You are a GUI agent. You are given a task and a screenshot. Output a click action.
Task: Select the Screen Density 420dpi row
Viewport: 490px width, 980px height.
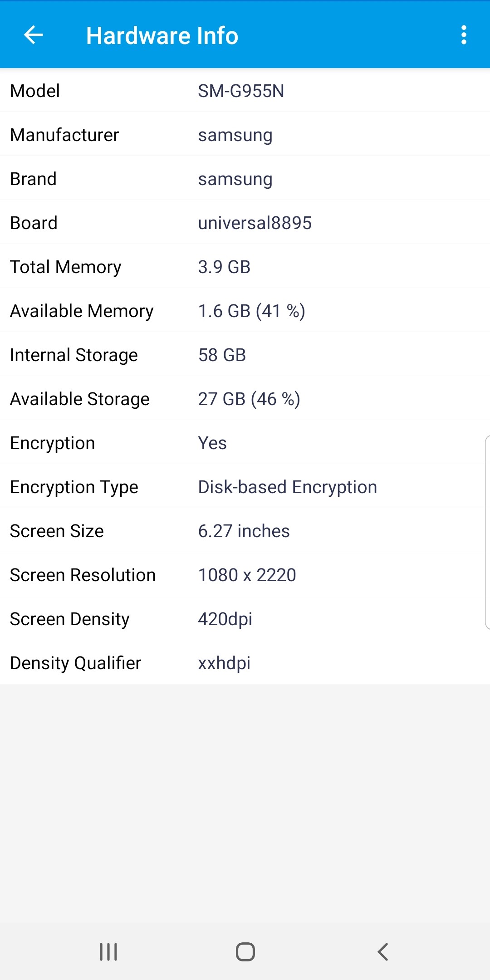(245, 619)
